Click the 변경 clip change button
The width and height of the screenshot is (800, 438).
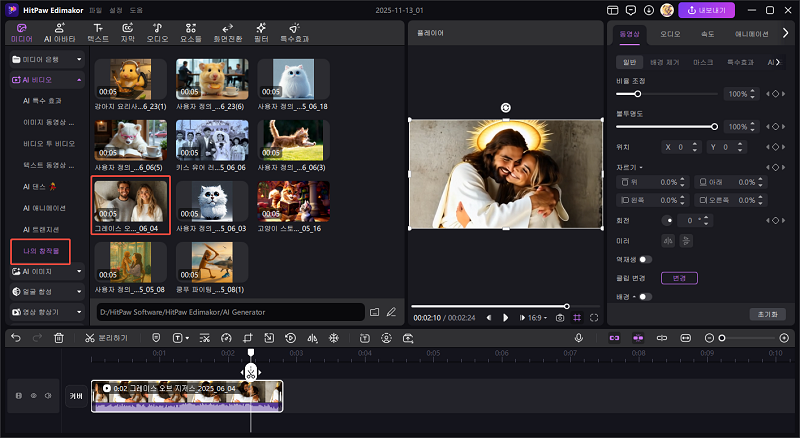pyautogui.click(x=679, y=278)
